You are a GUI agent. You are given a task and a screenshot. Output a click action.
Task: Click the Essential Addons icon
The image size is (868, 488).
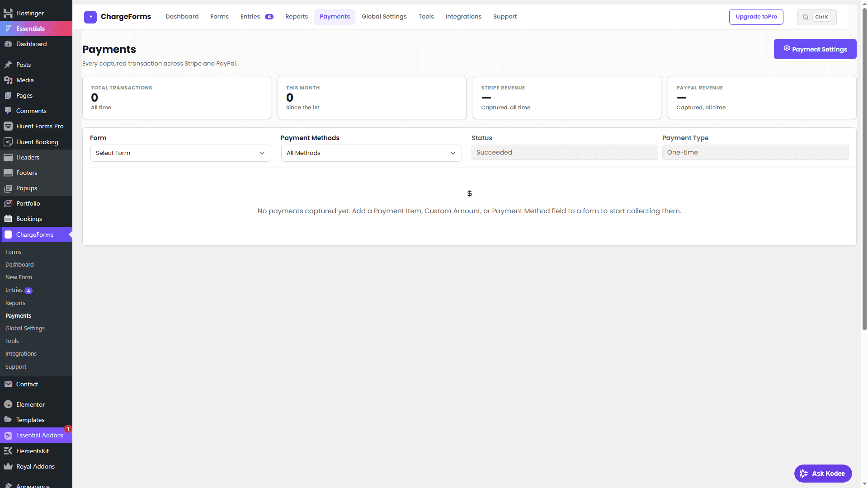pos(8,436)
